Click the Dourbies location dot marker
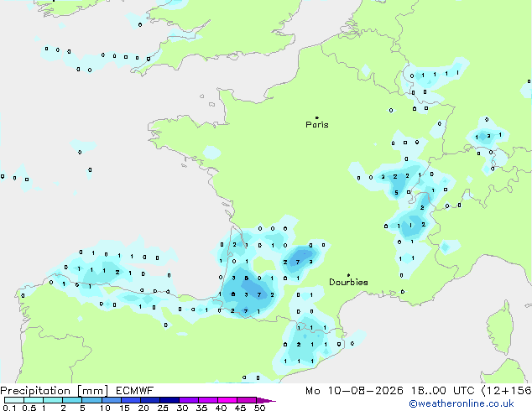The height and width of the screenshot is (411, 532). tap(348, 275)
